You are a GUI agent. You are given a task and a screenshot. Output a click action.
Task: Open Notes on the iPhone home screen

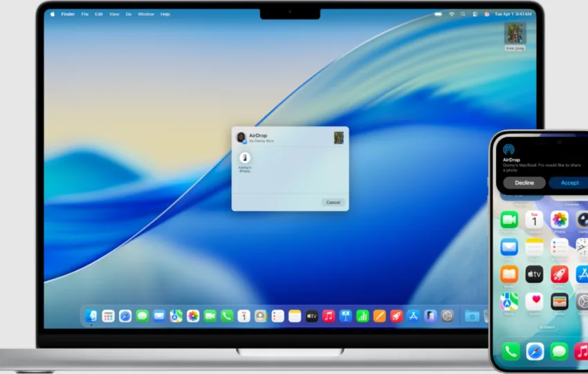[534, 247]
